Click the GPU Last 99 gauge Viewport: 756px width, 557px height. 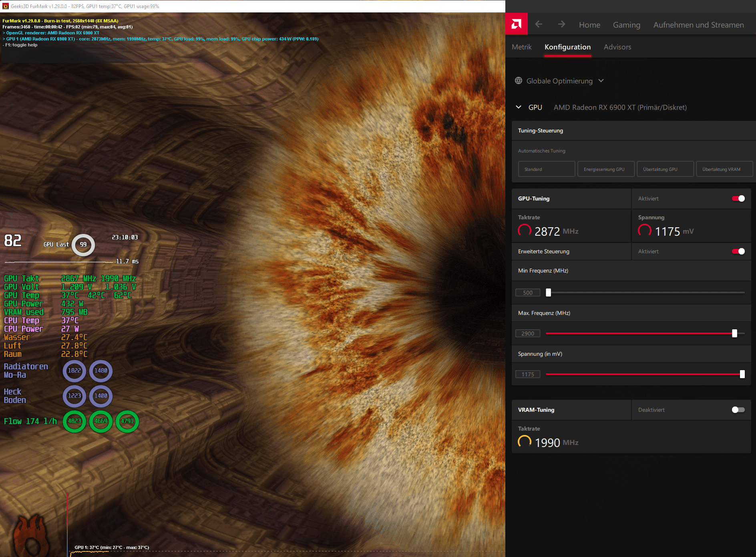[83, 244]
